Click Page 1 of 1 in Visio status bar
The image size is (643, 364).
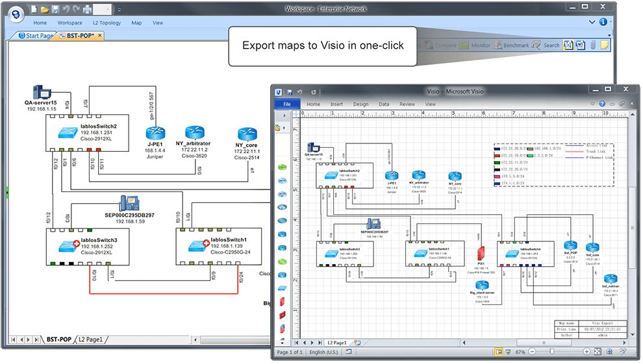pos(290,352)
